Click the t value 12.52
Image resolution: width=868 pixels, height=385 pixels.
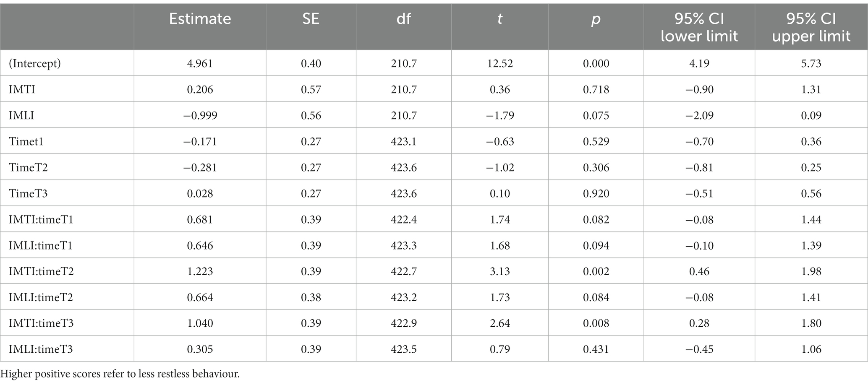point(499,63)
